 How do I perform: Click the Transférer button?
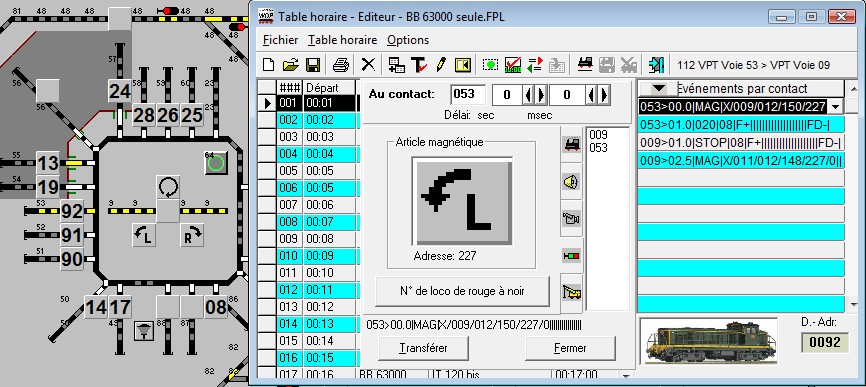(423, 348)
